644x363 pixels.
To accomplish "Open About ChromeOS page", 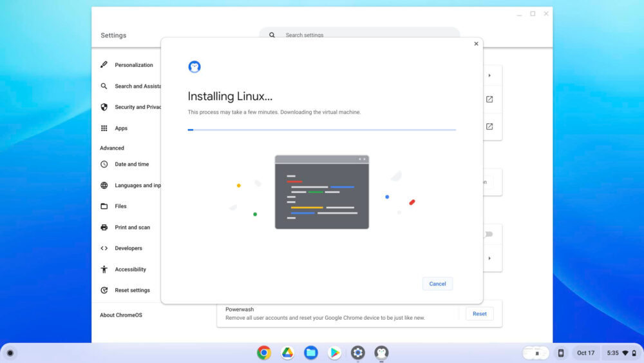I will tap(121, 315).
